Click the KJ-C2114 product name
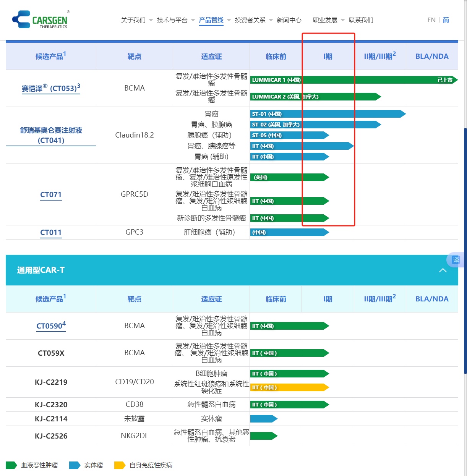 click(51, 419)
